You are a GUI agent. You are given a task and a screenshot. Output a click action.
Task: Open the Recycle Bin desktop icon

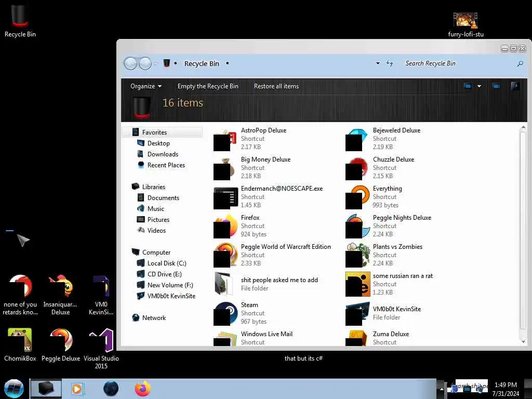(x=20, y=21)
